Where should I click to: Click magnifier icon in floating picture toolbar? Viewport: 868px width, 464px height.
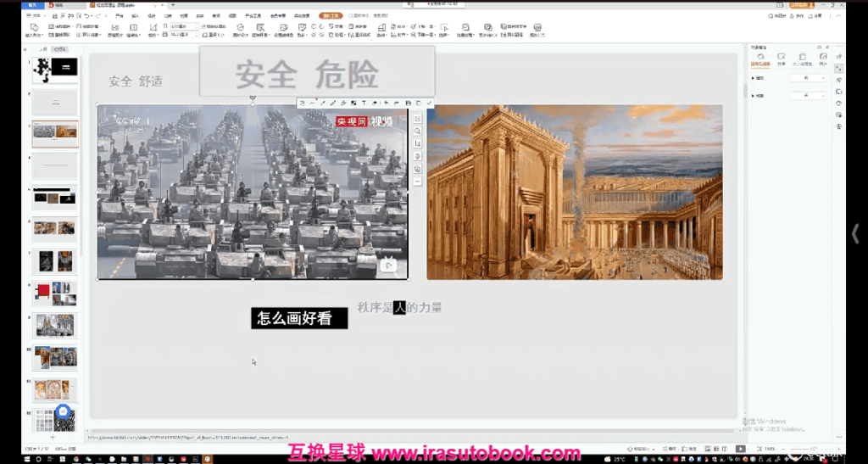coord(417,131)
